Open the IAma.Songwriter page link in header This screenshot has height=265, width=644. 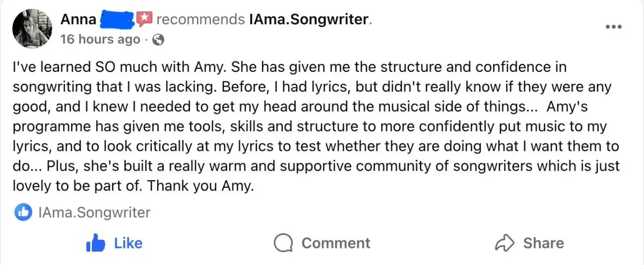pyautogui.click(x=309, y=20)
